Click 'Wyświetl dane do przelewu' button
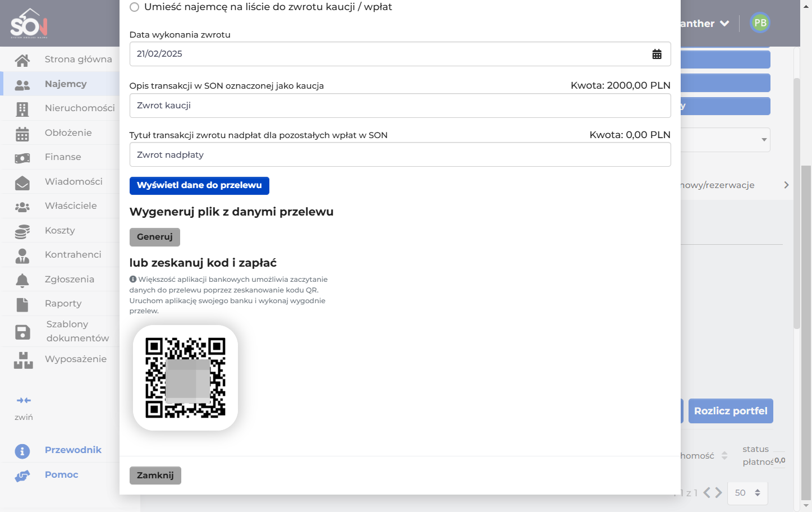The width and height of the screenshot is (812, 512). 199,186
